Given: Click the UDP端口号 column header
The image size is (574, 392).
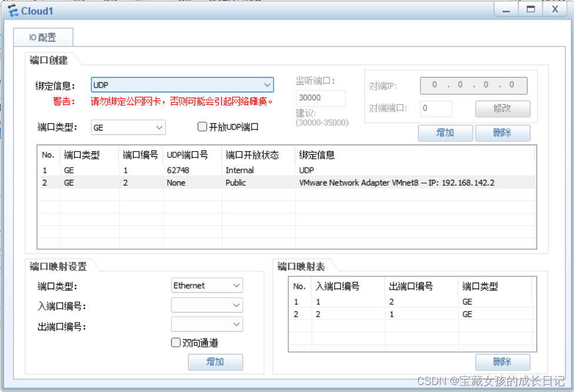Looking at the screenshot, I should click(x=192, y=155).
